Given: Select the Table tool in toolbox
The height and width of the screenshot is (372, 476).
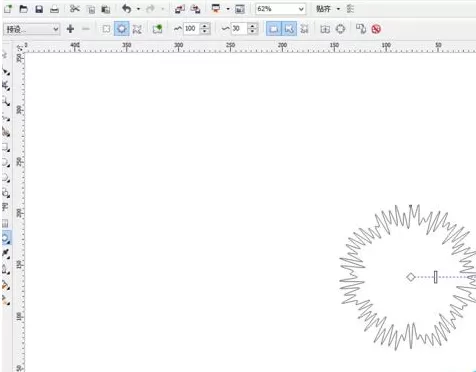Looking at the screenshot, I should click(6, 223).
